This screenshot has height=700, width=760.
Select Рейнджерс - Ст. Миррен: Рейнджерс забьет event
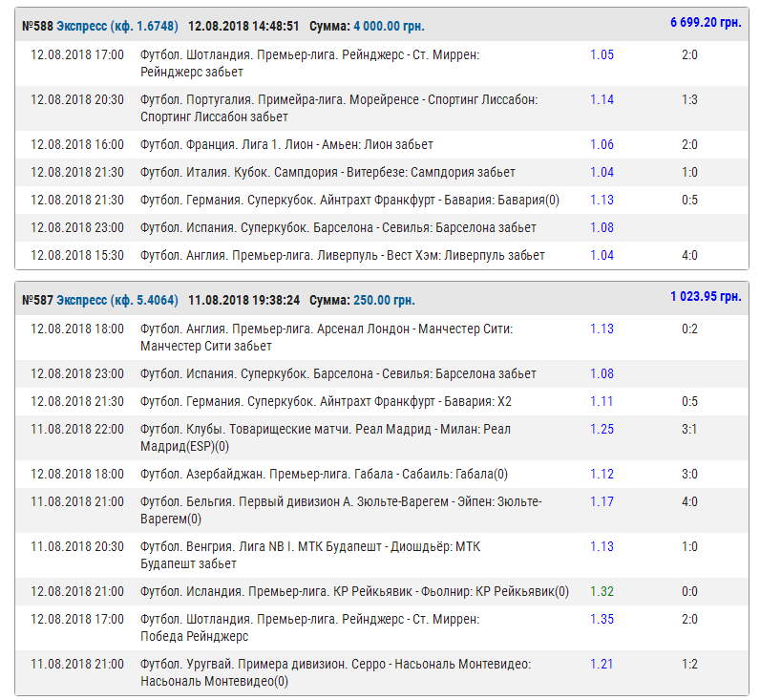click(309, 63)
